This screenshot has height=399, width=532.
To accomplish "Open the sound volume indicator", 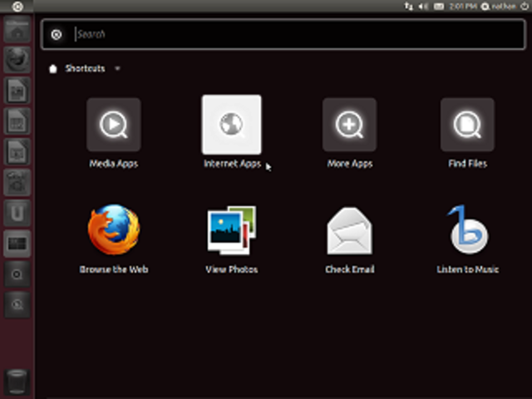I will pos(423,6).
